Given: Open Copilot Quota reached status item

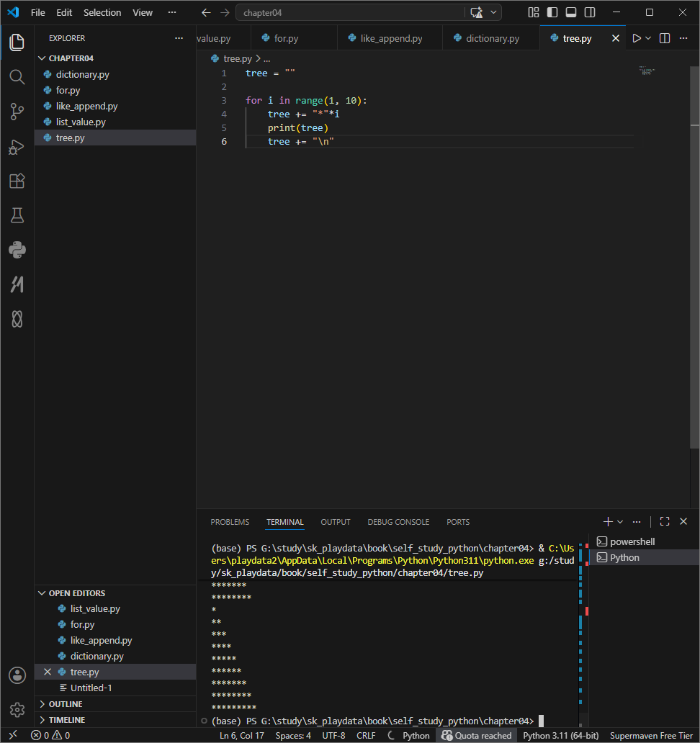Looking at the screenshot, I should click(x=476, y=735).
